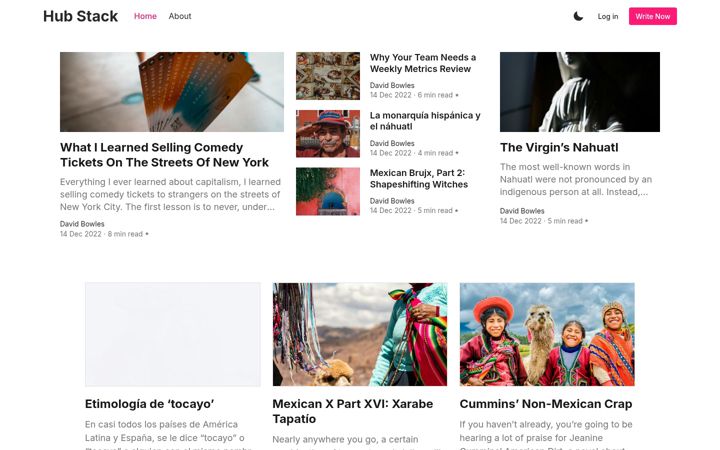This screenshot has height=450, width=720.
Task: Open 'La monarquía hispánica y el náhuatl'
Action: tap(425, 121)
